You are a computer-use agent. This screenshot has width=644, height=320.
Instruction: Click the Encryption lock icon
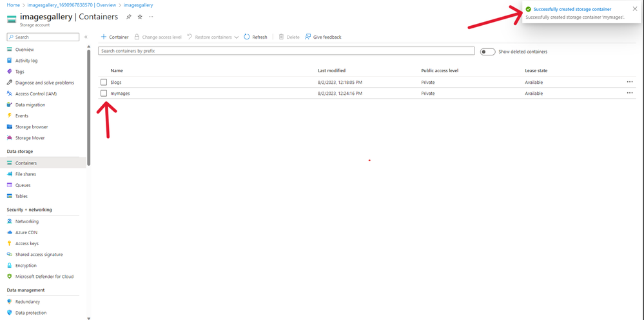[x=10, y=266]
